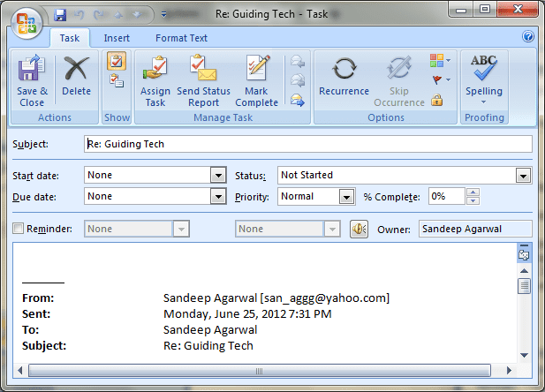Mark the task Complete
The width and height of the screenshot is (545, 392).
pos(256,80)
